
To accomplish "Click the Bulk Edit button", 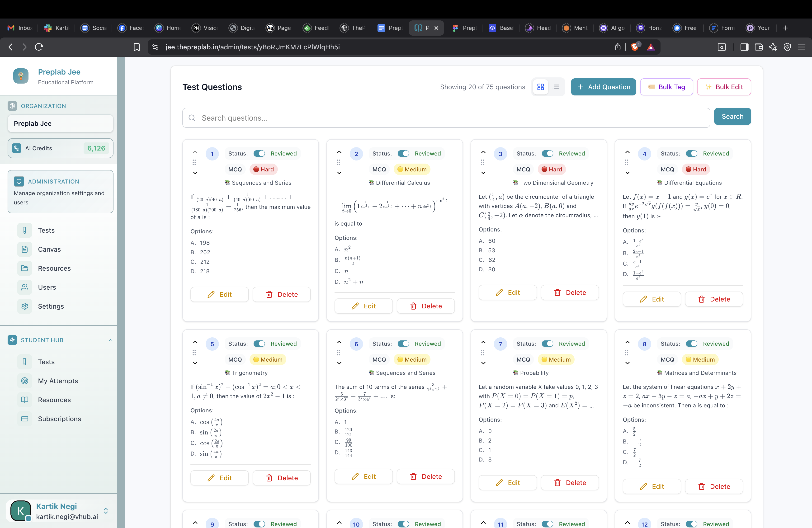I will pyautogui.click(x=724, y=87).
